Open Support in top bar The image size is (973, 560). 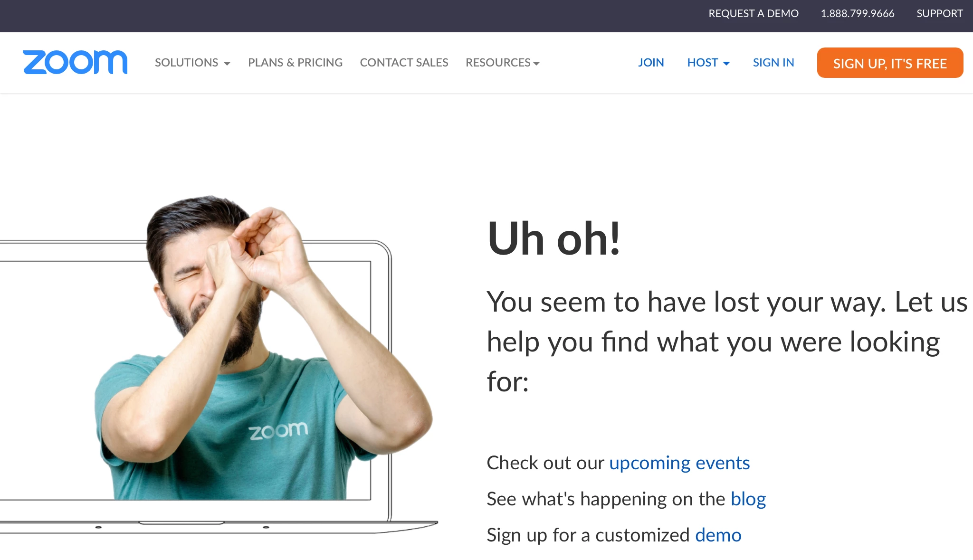939,13
